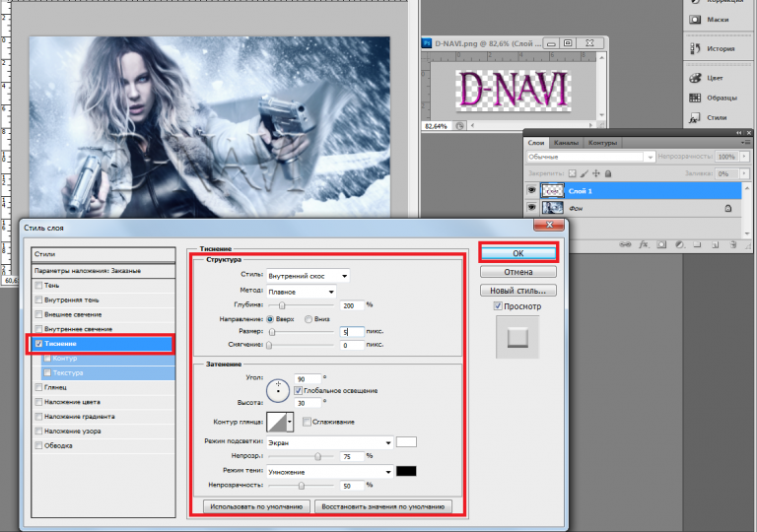757x532 pixels.
Task: Enable the Обводка checkbox
Action: [38, 445]
